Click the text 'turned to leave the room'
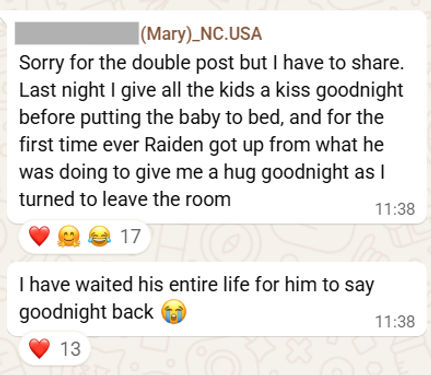The width and height of the screenshot is (431, 375). (125, 199)
